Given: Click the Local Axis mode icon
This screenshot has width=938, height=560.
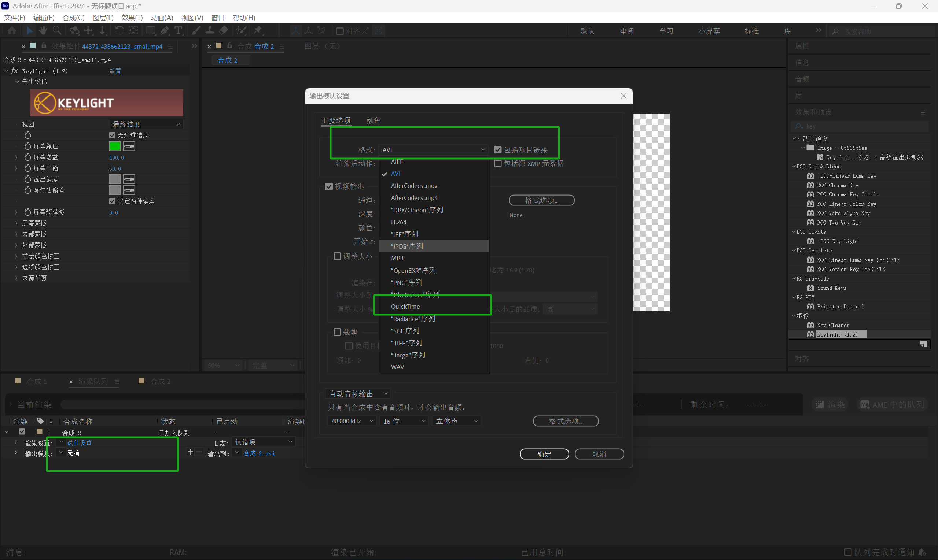Looking at the screenshot, I should click(295, 31).
